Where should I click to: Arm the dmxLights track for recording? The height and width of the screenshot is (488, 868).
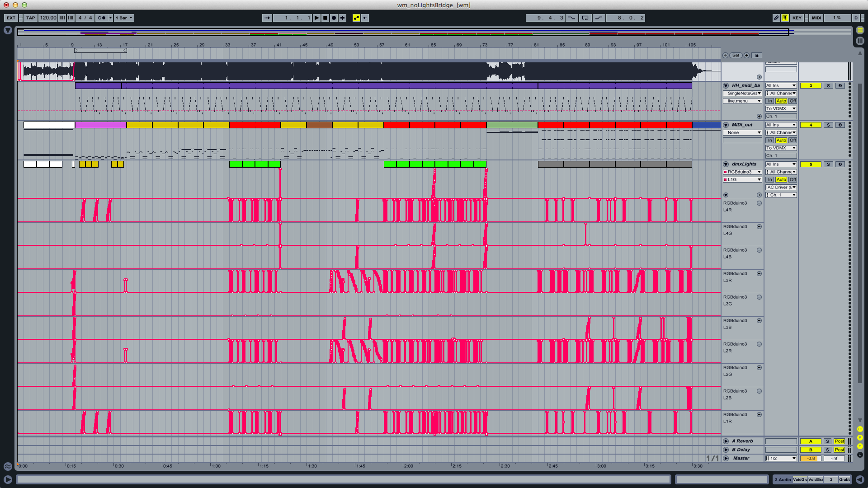click(840, 164)
